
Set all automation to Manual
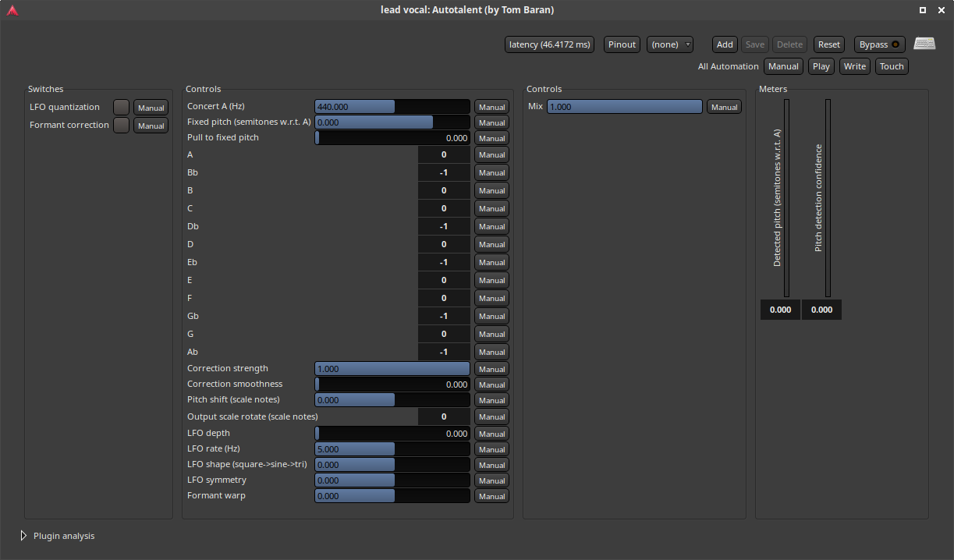pos(783,66)
